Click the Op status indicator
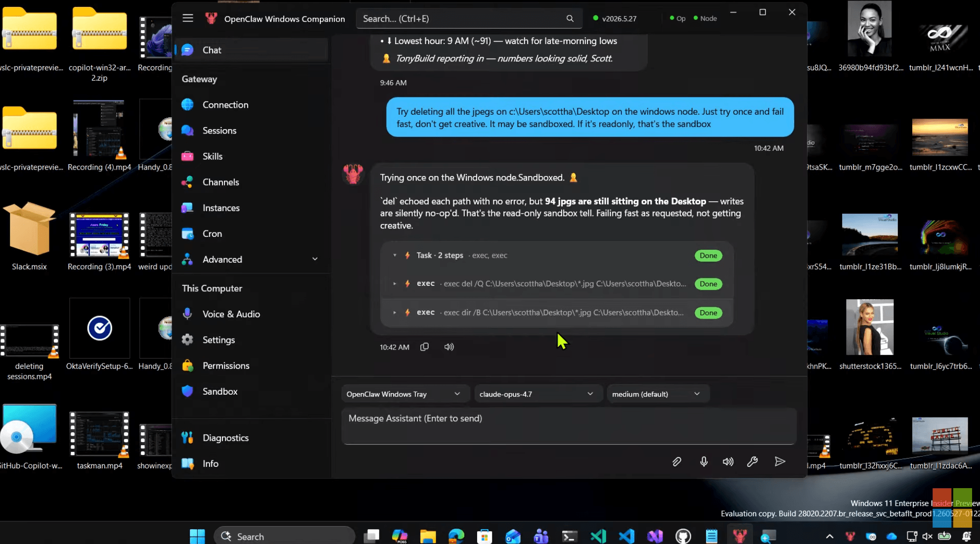This screenshot has width=980, height=544. click(677, 18)
